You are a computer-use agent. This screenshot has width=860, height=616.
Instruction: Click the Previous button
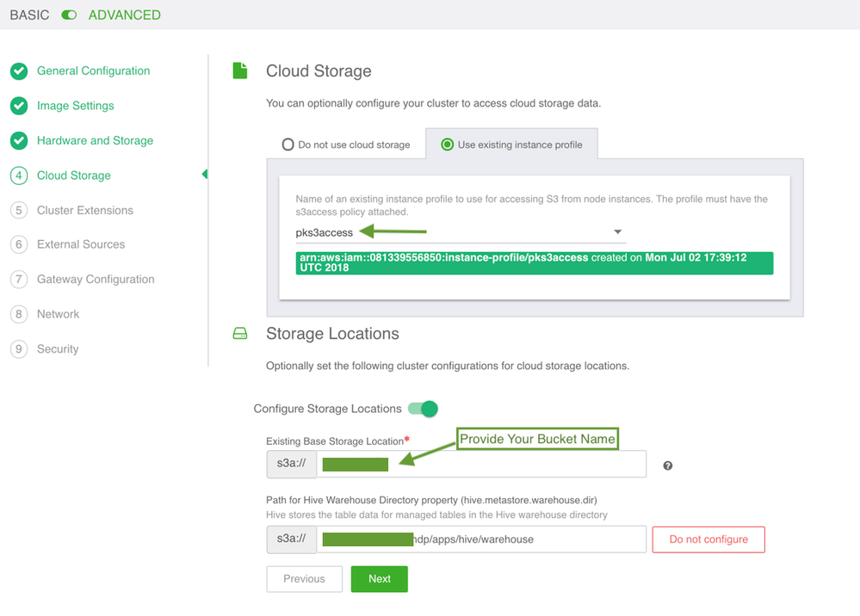304,579
